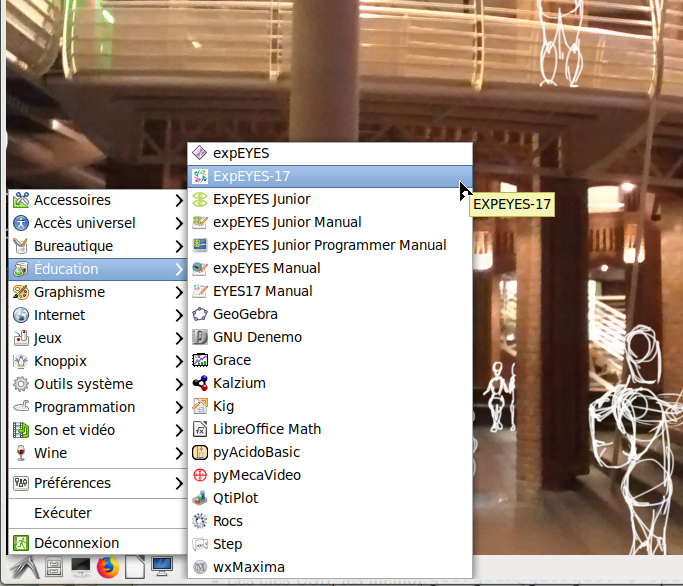Image resolution: width=683 pixels, height=586 pixels.
Task: Click the wxMaxima icon
Action: pos(199,567)
